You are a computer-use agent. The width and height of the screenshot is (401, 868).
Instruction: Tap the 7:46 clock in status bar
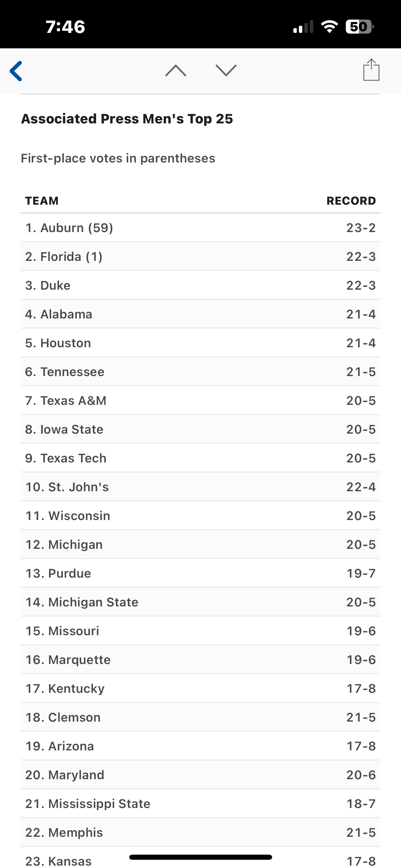coord(65,27)
